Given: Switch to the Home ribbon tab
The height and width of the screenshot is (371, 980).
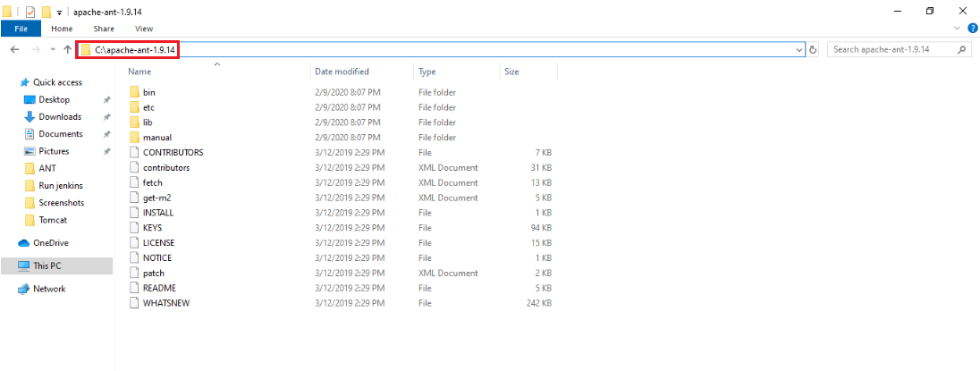Looking at the screenshot, I should point(62,29).
